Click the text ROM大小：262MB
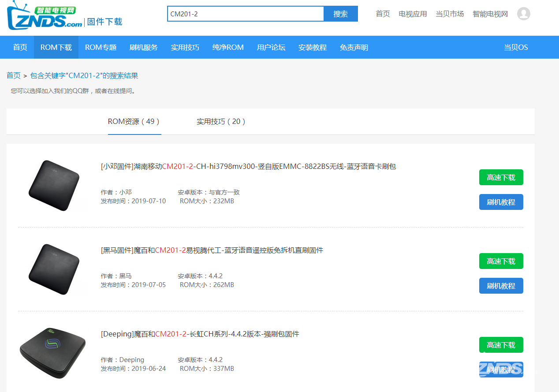Screen dimensions: 559x392 pyautogui.click(x=207, y=285)
